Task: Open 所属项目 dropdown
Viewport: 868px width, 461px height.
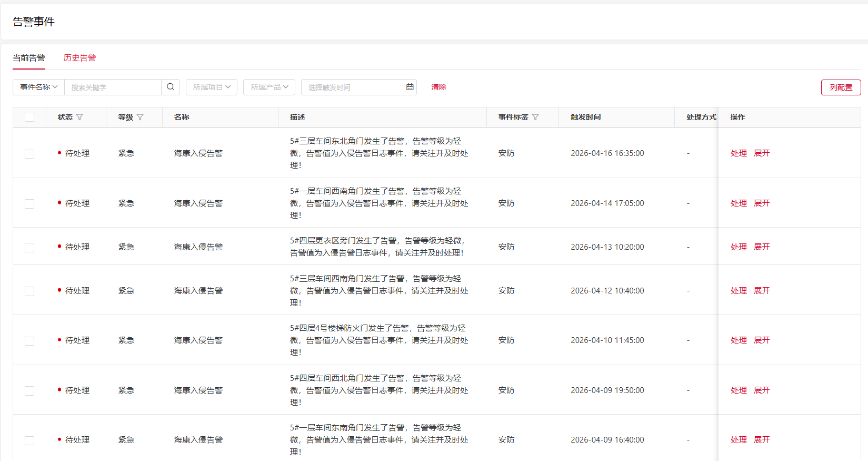Action: pos(212,87)
